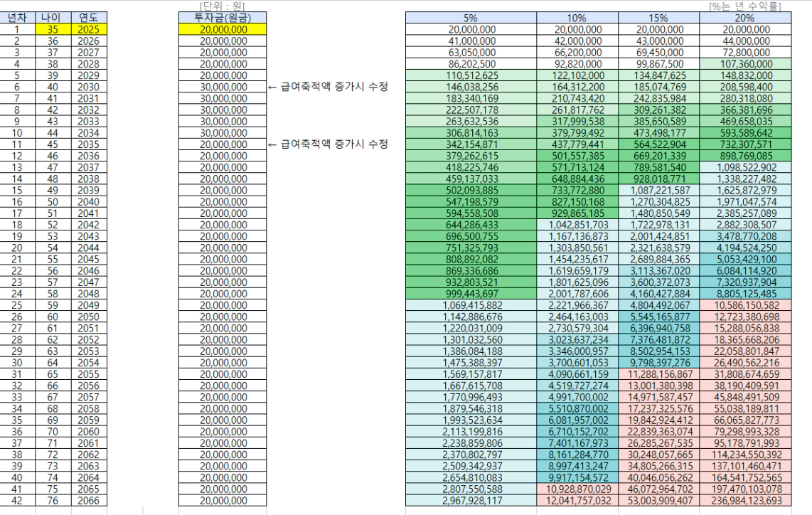Select the 나이 cell in the 2054 row
The image size is (812, 515).
pos(53,363)
